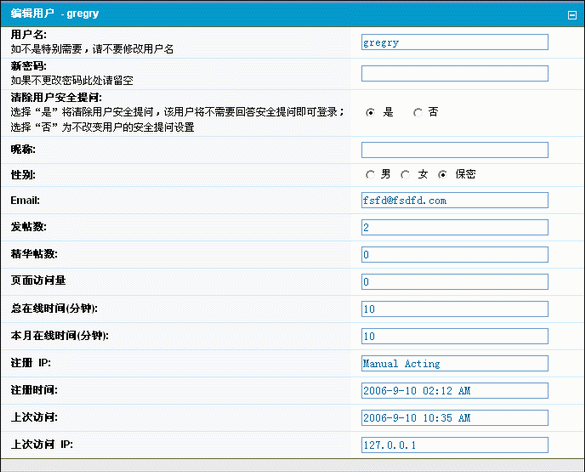Choose 保密 as gender
Viewport: 585px width, 472px height.
(442, 174)
